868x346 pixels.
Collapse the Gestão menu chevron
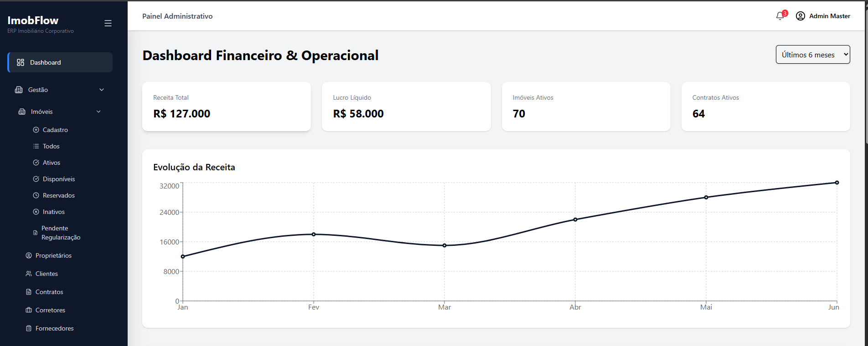coord(101,90)
